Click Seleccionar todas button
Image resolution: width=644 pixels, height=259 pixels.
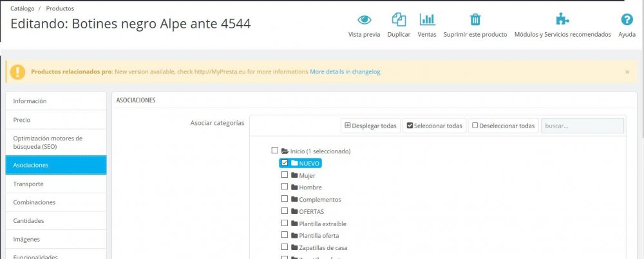point(434,126)
